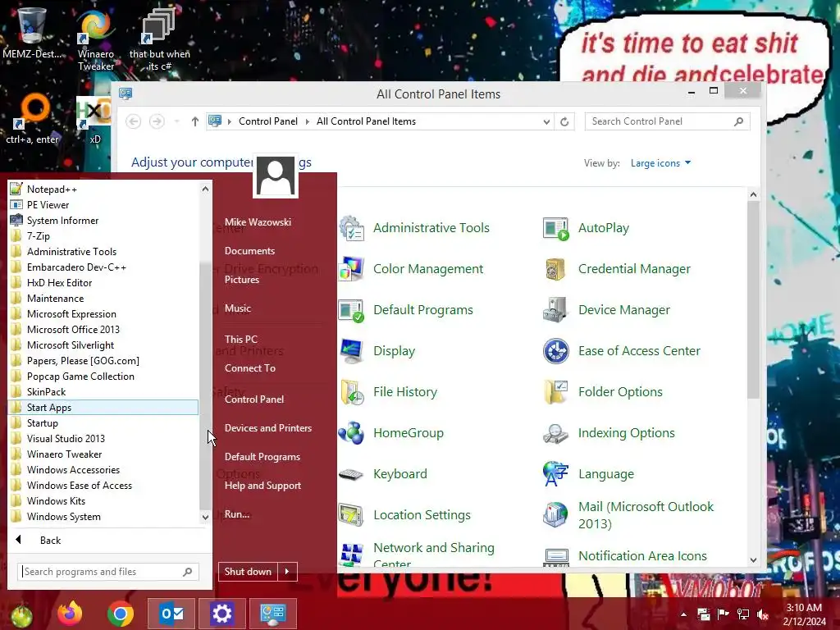Open Color Management icon
Screen dimensions: 840x630
click(x=351, y=269)
